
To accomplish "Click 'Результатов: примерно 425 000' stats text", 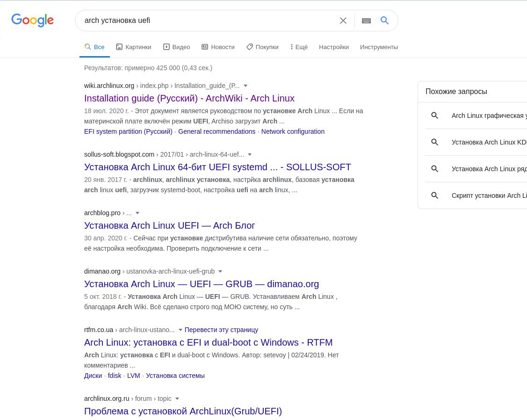I will pos(148,68).
